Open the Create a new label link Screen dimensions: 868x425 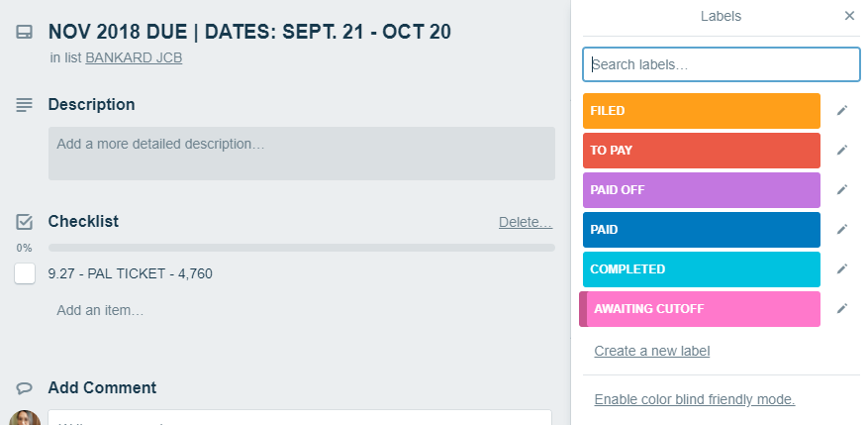click(x=651, y=351)
